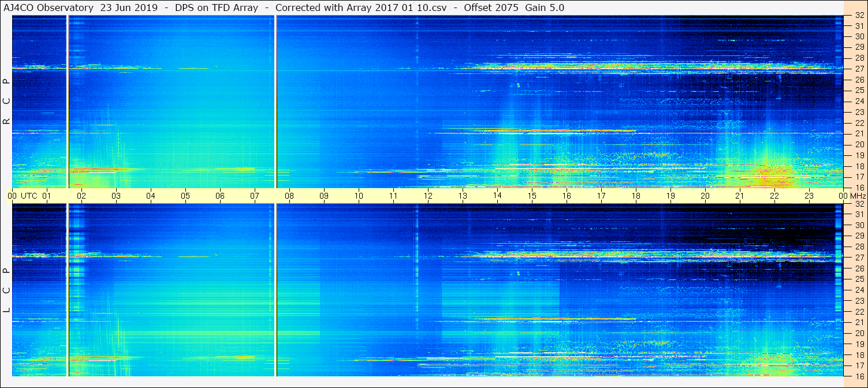Screen dimensions: 868x388
Task: Click the 10 hour label on time axis
Action: click(359, 196)
